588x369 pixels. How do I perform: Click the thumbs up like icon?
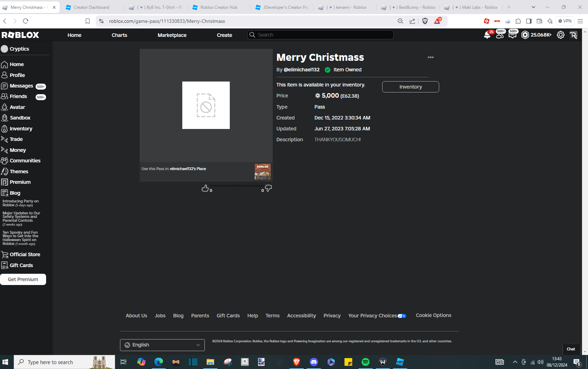coord(205,188)
